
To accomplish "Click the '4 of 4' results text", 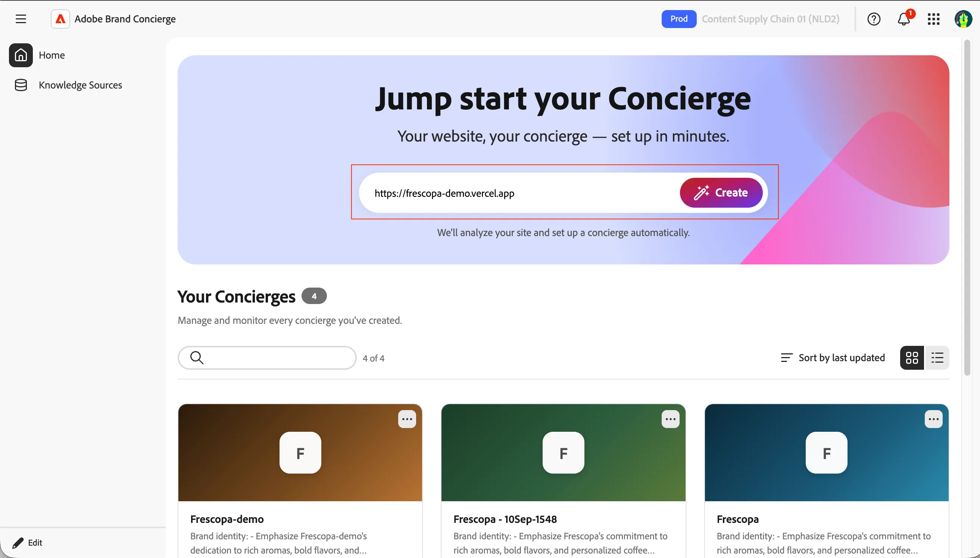I will pyautogui.click(x=374, y=358).
